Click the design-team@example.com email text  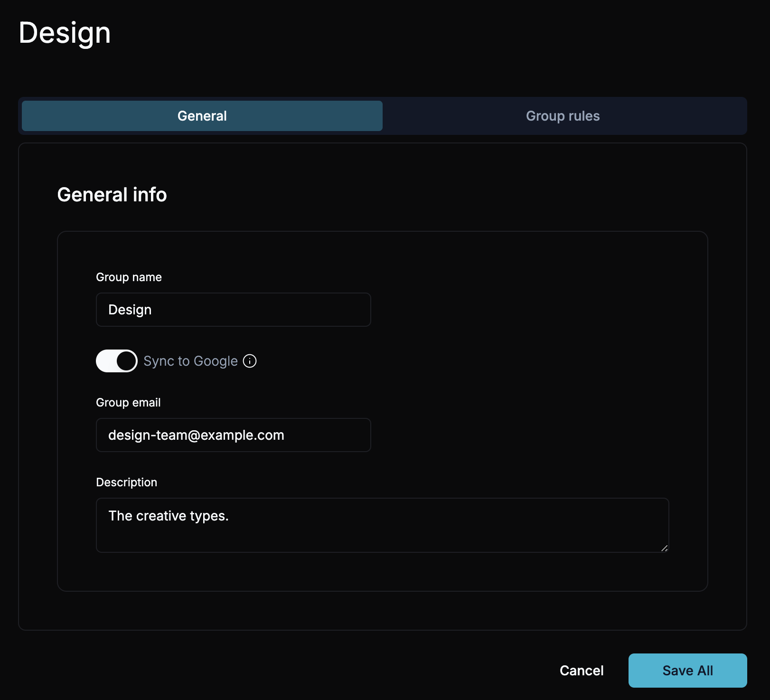pos(196,435)
